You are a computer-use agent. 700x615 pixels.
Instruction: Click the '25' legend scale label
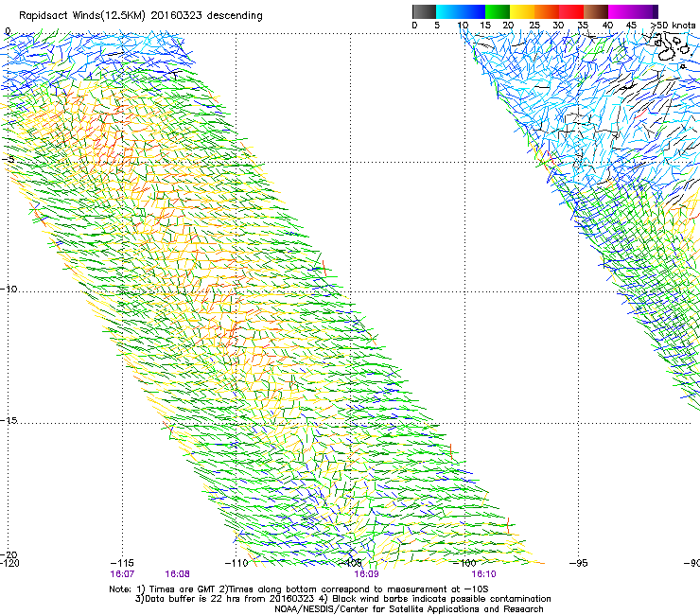[534, 26]
